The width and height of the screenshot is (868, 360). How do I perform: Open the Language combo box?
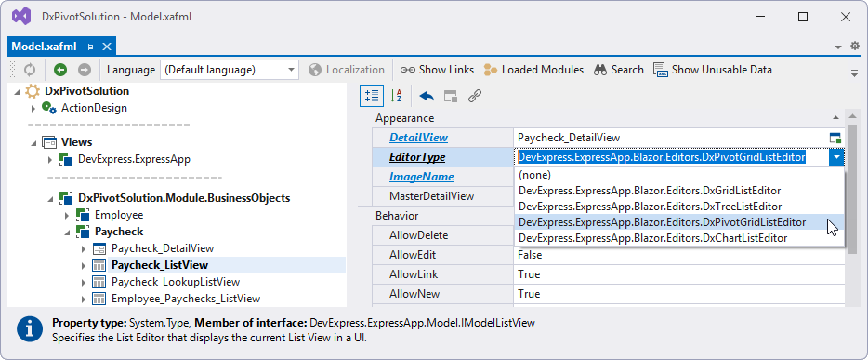click(x=230, y=70)
